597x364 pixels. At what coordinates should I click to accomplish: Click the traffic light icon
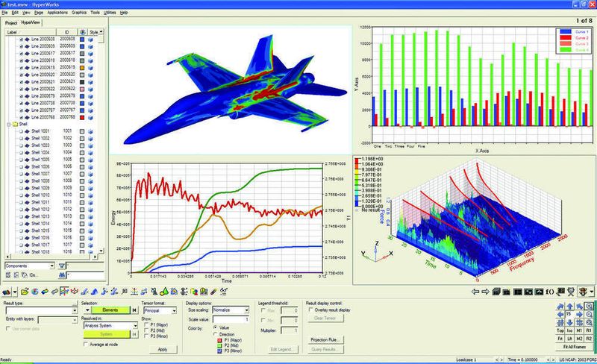click(x=583, y=292)
